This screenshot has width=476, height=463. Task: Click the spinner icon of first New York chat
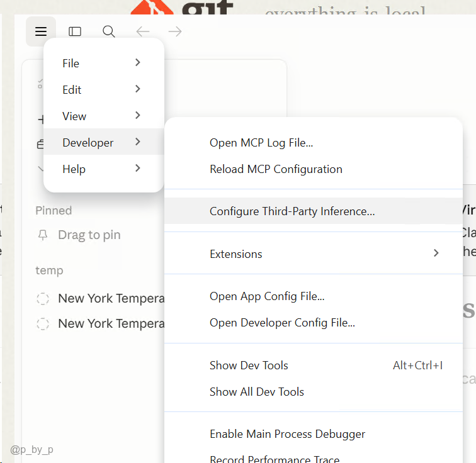43,298
